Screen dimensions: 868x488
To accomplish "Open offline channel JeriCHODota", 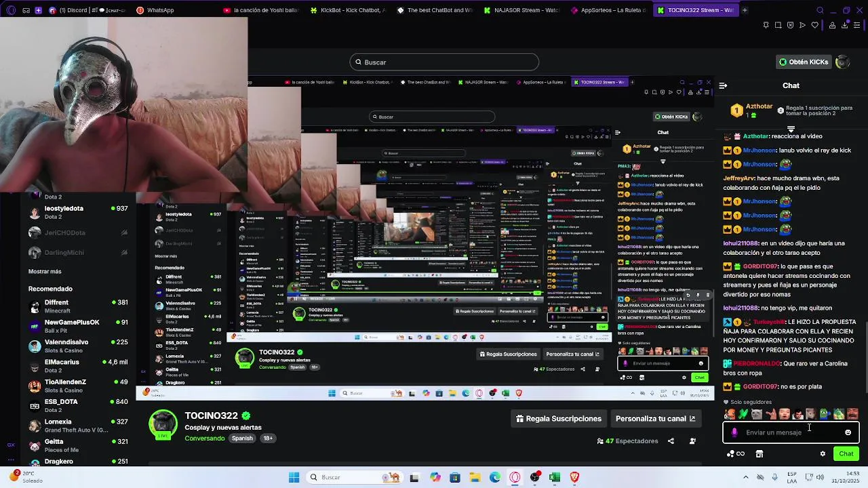I will [x=78, y=232].
